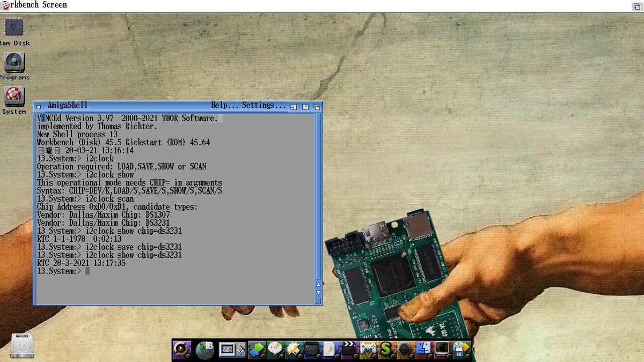Click the close gadget on AmigaShell window
The image size is (644, 362).
38,106
